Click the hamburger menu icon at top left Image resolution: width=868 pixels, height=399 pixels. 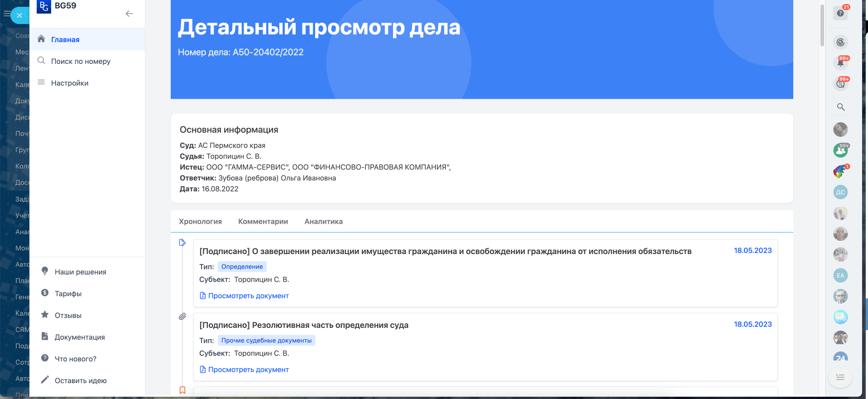point(6,14)
